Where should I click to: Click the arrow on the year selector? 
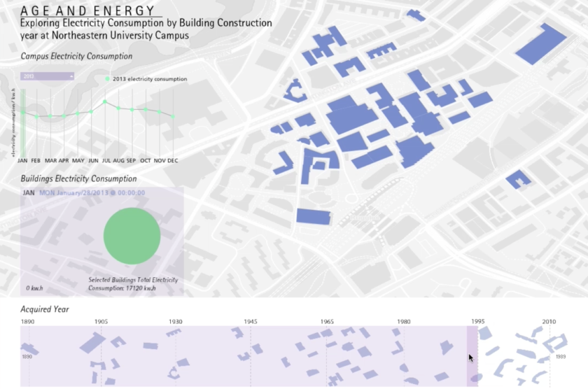point(71,76)
